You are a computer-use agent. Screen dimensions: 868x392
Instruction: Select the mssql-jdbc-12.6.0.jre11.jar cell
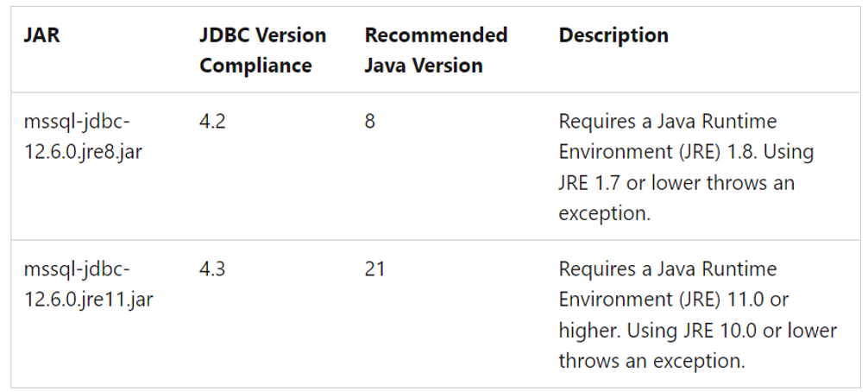[x=89, y=284]
